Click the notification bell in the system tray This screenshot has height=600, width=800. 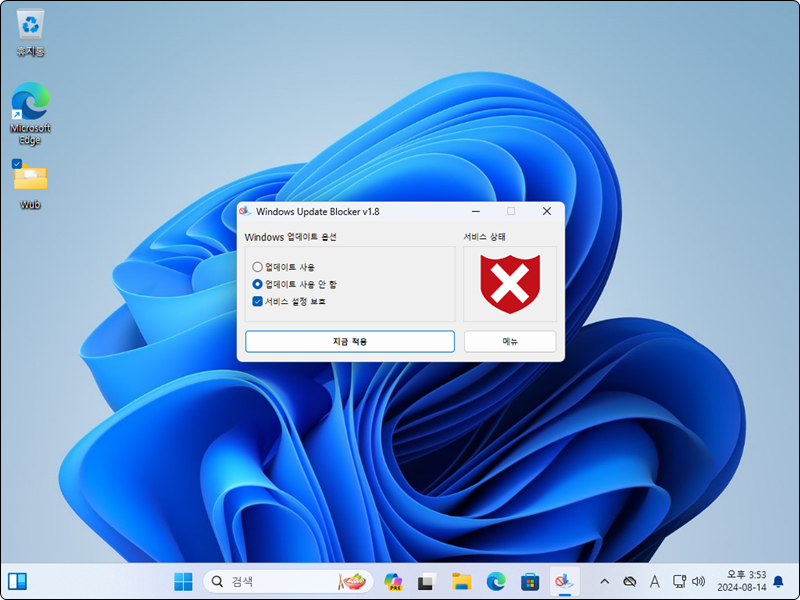[x=779, y=581]
